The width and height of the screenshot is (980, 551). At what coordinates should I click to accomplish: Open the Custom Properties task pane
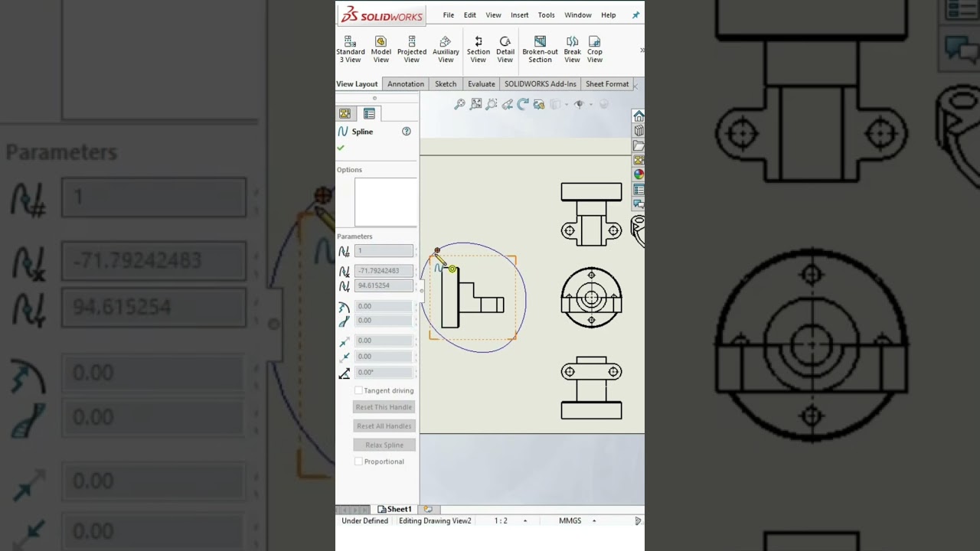(x=639, y=189)
